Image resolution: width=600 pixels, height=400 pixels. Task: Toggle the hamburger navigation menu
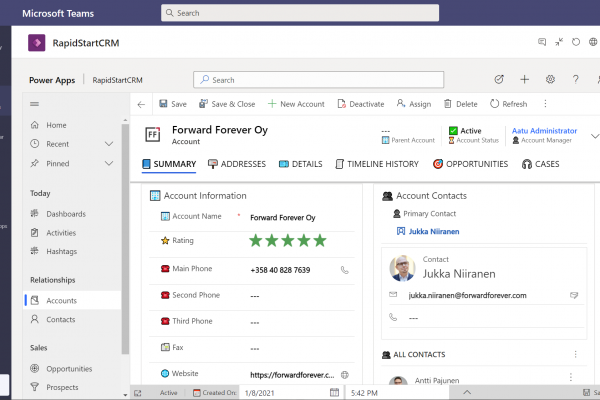click(34, 104)
